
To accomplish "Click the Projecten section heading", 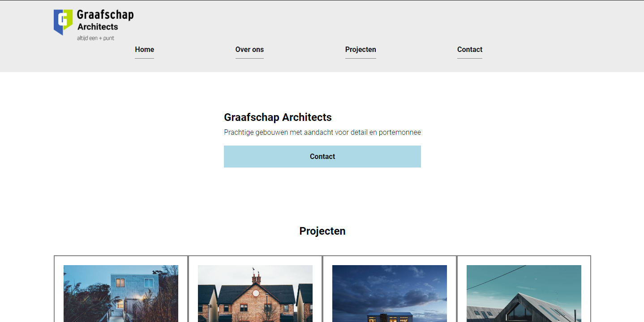I will coord(322,231).
